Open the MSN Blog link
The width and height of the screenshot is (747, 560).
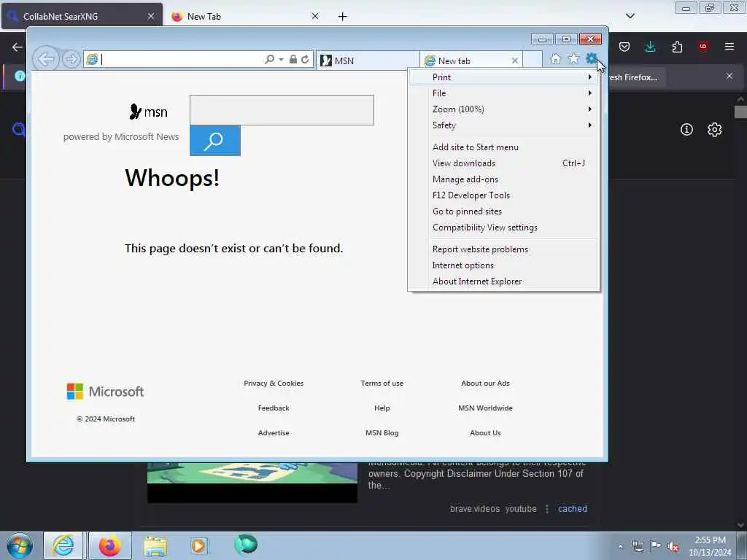pos(382,433)
